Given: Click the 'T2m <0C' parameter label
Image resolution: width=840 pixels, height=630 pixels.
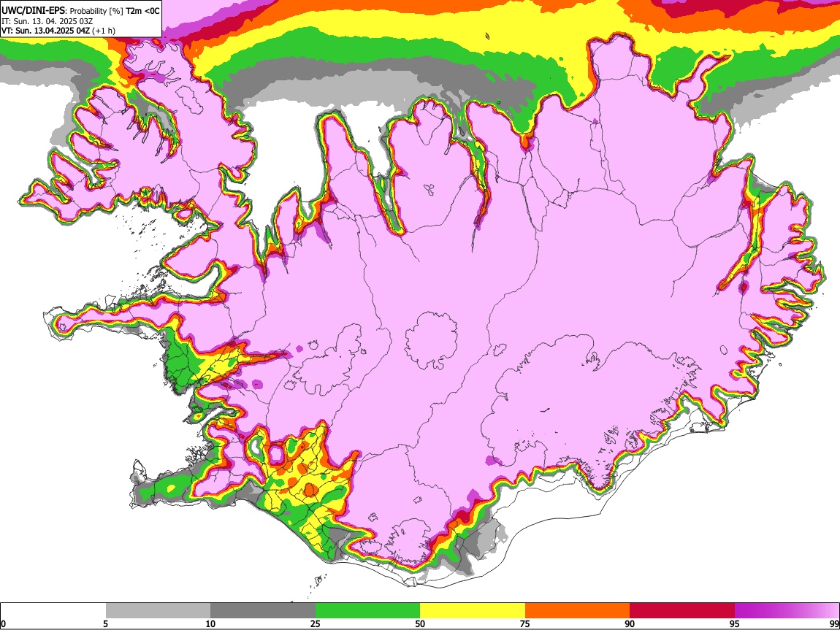Looking at the screenshot, I should point(142,11).
